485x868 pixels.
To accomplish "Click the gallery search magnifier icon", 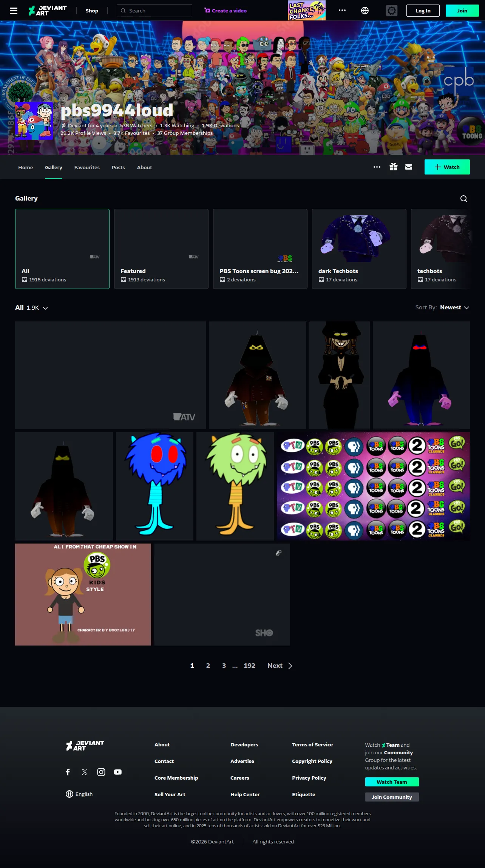I will pos(464,199).
